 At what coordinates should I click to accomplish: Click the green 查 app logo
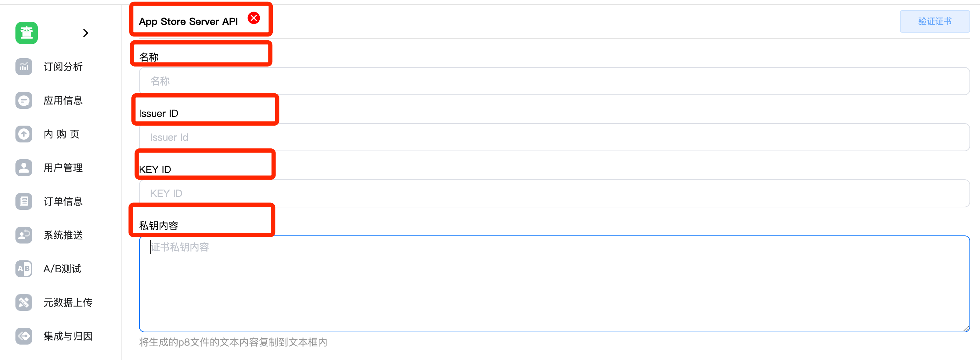tap(26, 33)
